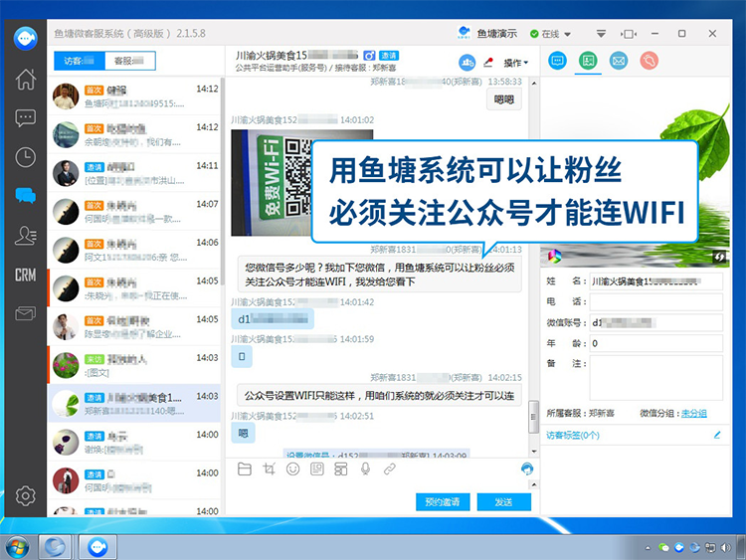Open the envelope mail icon in sidebar
Viewport: 746px width, 560px height.
click(x=26, y=313)
